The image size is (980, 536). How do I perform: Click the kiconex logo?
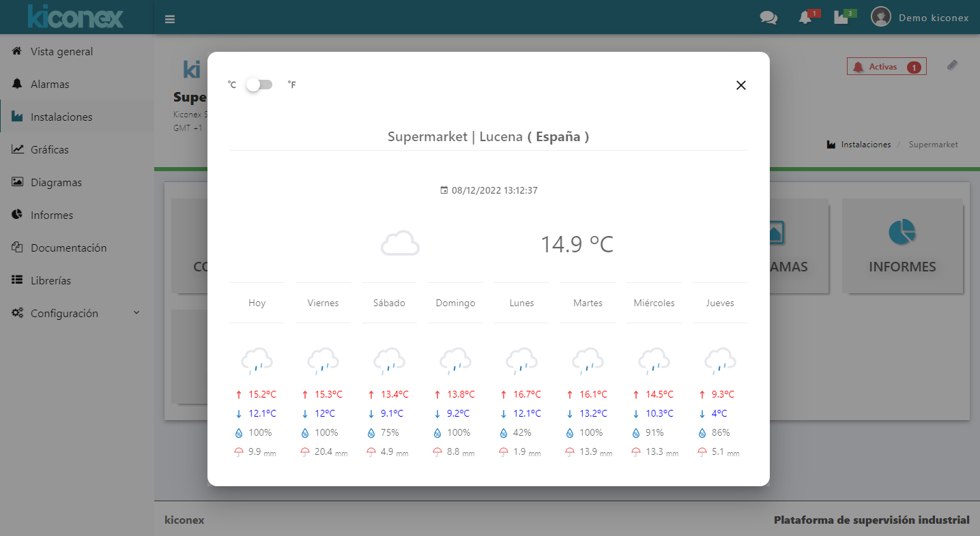[x=76, y=17]
